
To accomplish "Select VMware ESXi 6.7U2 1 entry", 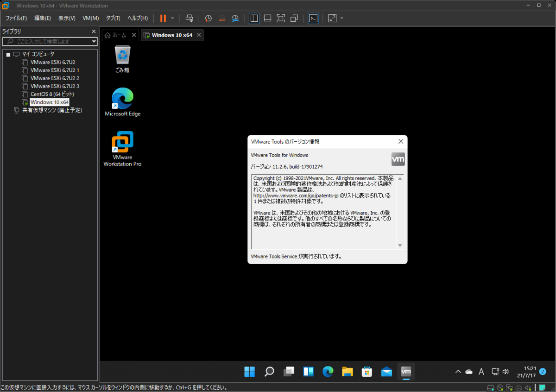I will click(55, 70).
